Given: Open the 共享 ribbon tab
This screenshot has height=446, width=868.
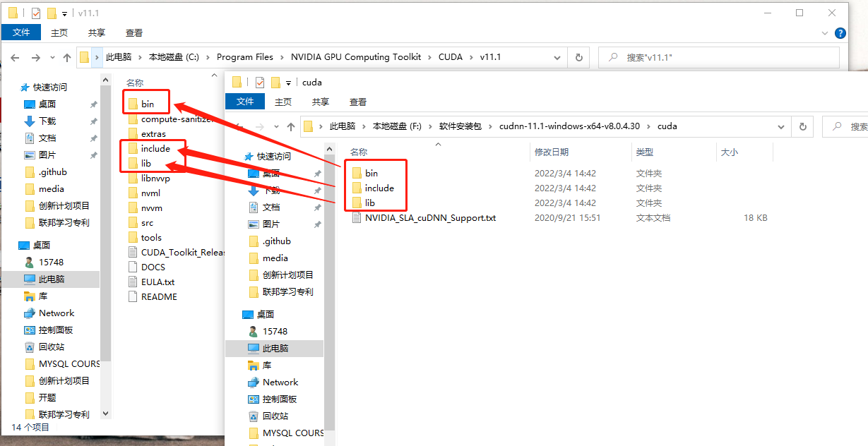Looking at the screenshot, I should (97, 32).
